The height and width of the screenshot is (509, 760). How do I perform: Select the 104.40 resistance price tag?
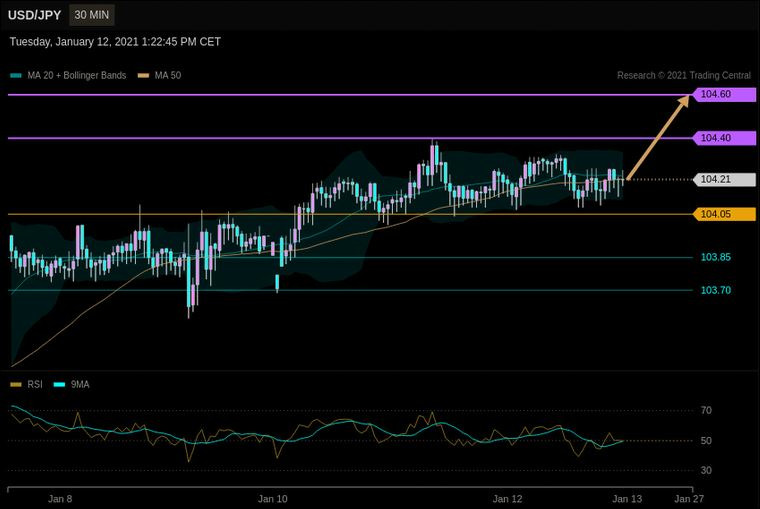[x=725, y=138]
